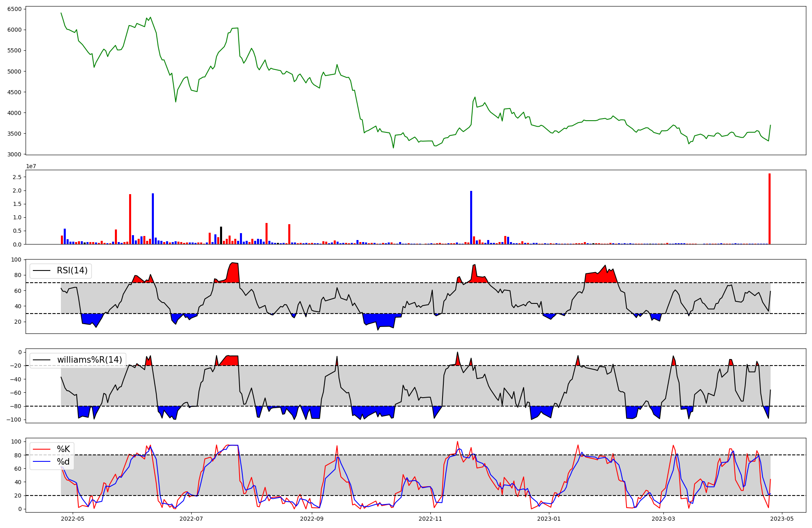Click the 2022-09 x-axis date label
This screenshot has width=812, height=528.
point(312,519)
